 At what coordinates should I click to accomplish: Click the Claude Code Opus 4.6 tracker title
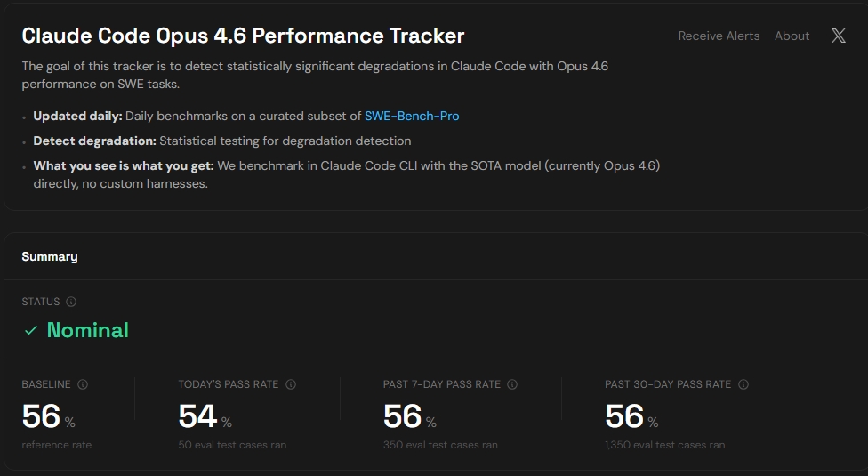243,36
